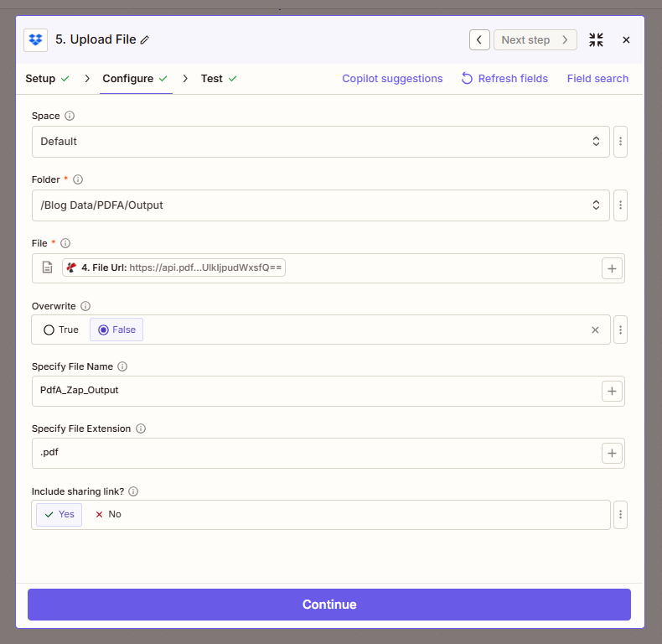
Task: Open Copilot suggestions link
Action: (x=392, y=79)
